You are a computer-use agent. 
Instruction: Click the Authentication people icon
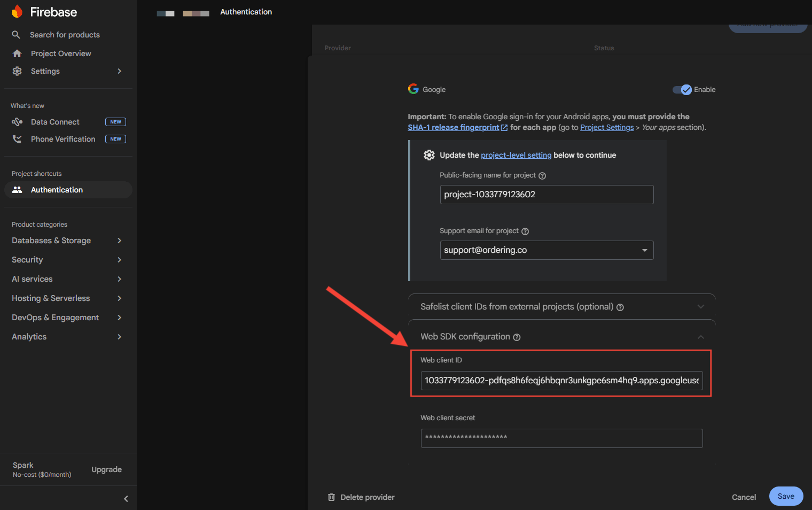coord(17,190)
